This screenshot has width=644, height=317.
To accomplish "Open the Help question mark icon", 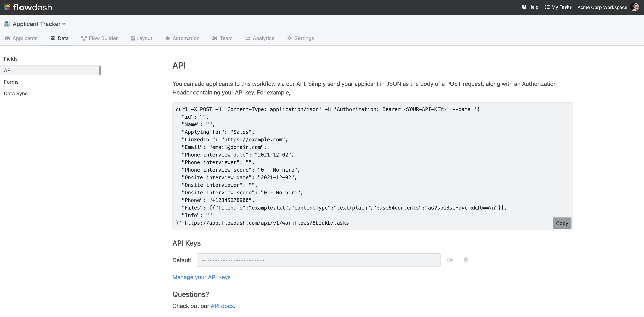I will pyautogui.click(x=524, y=7).
